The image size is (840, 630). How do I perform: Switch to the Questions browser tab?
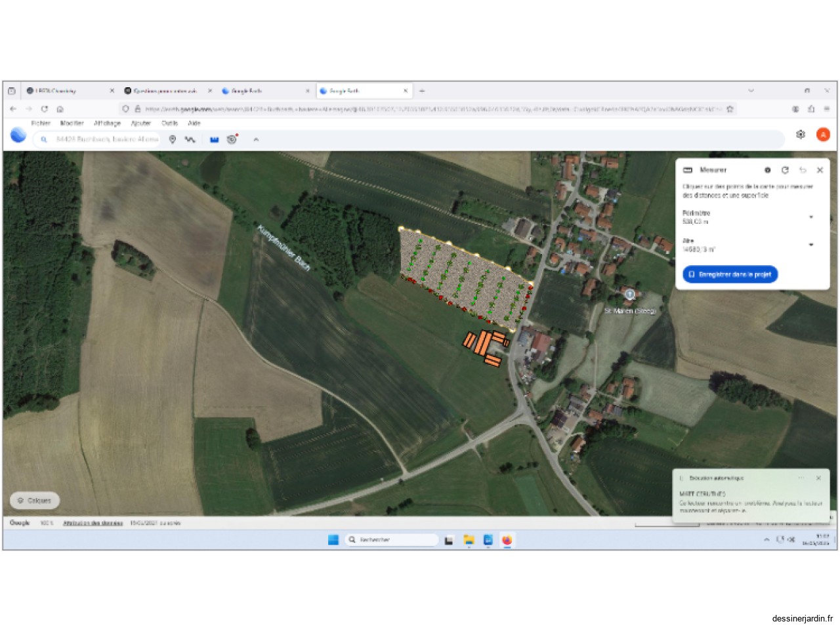168,91
